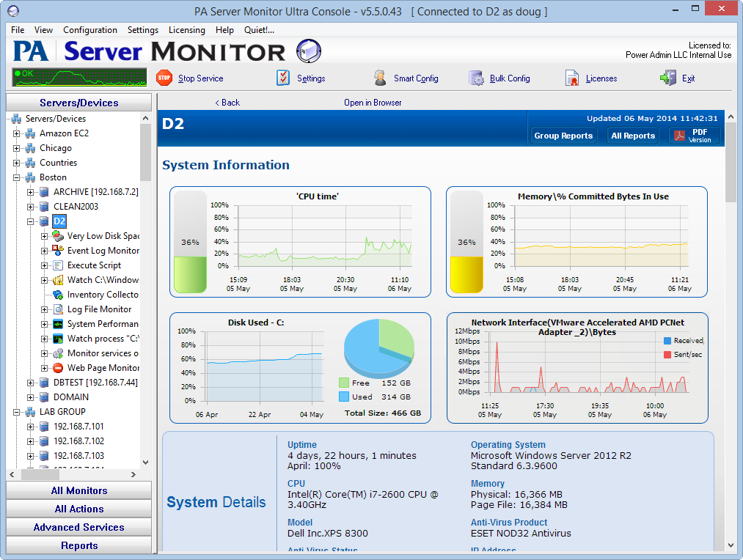Open the Advanced Services panel
743x560 pixels.
pyautogui.click(x=78, y=527)
